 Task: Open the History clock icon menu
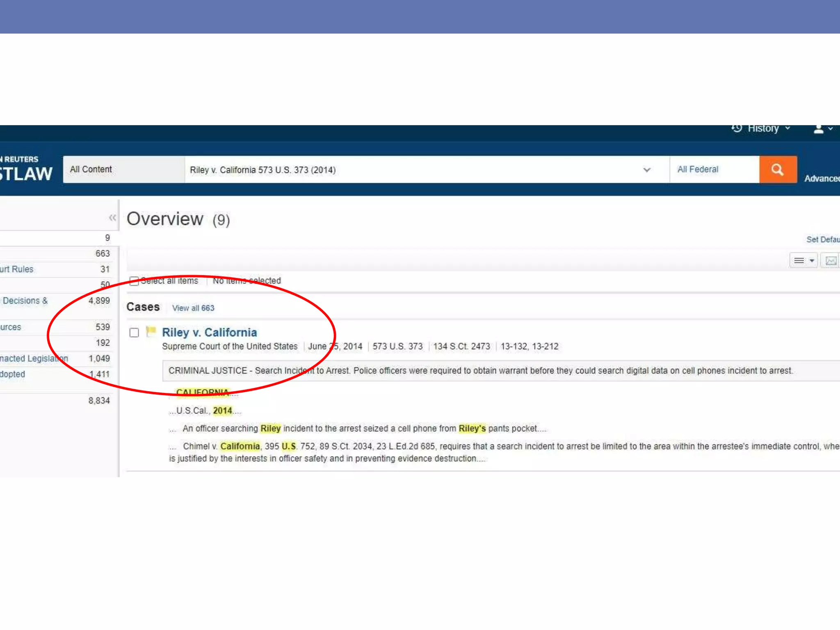click(x=737, y=128)
